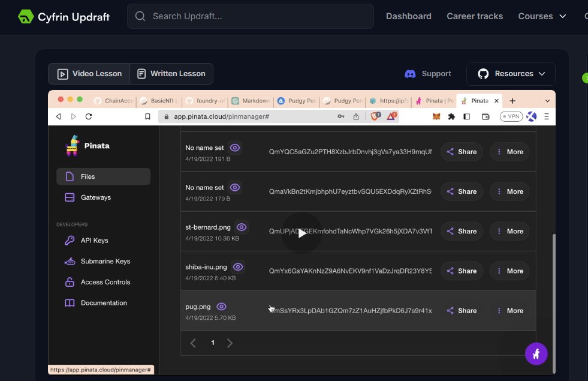
Task: Toggle the browser sidebar panel icon
Action: click(x=466, y=116)
